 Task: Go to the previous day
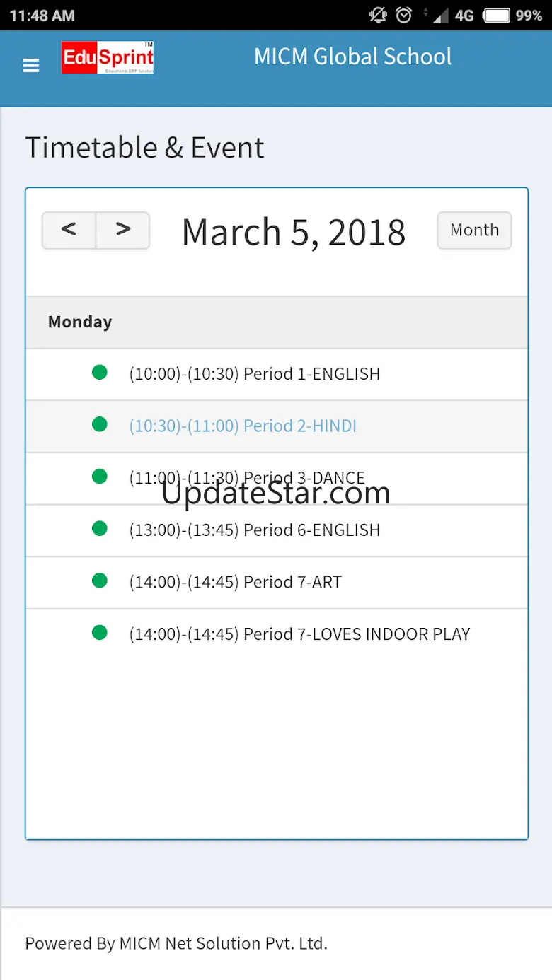pyautogui.click(x=69, y=230)
